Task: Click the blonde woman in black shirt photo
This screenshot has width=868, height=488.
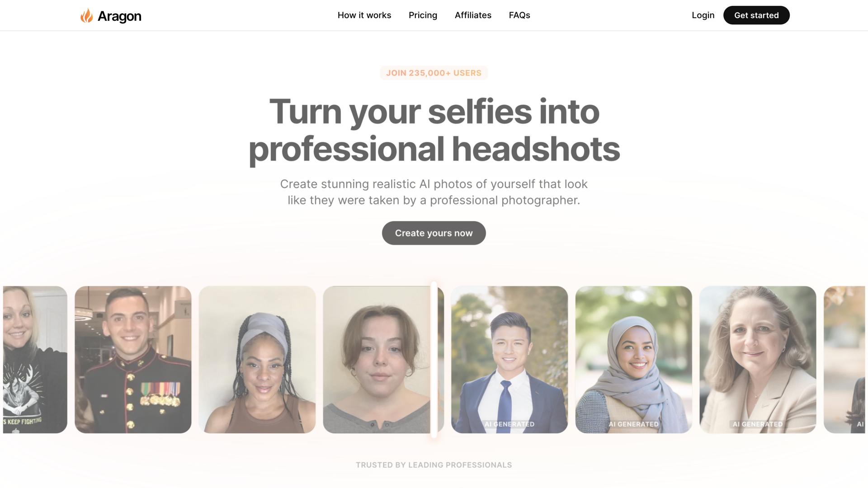Action: coord(35,360)
